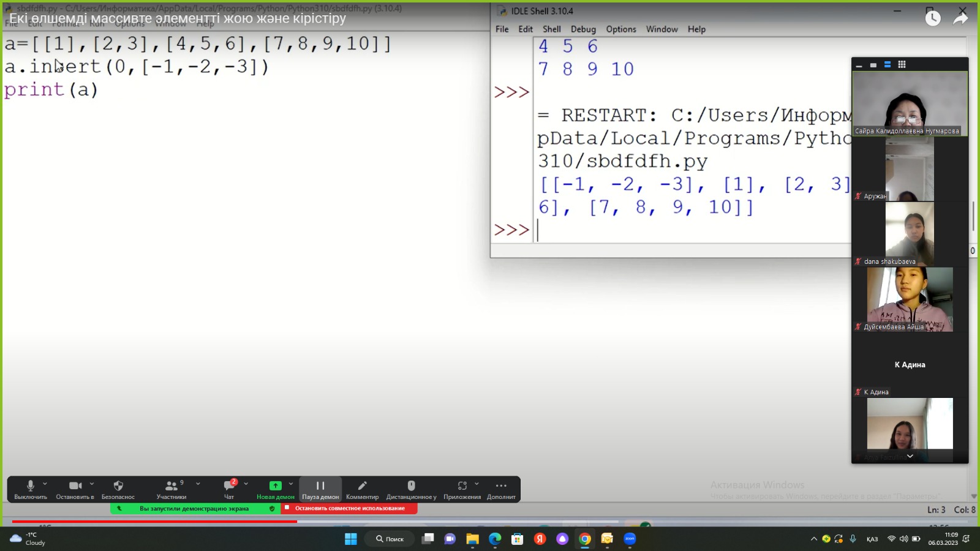This screenshot has height=551, width=980.
Task: Open Участники participants panel
Action: coord(171,489)
